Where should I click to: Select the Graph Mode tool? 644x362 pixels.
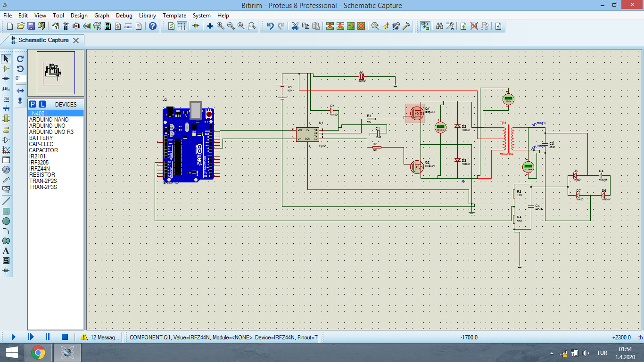coord(6,150)
